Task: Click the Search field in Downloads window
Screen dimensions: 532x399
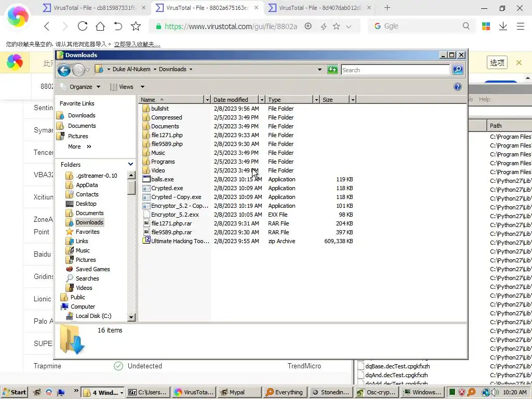Action: pos(395,70)
